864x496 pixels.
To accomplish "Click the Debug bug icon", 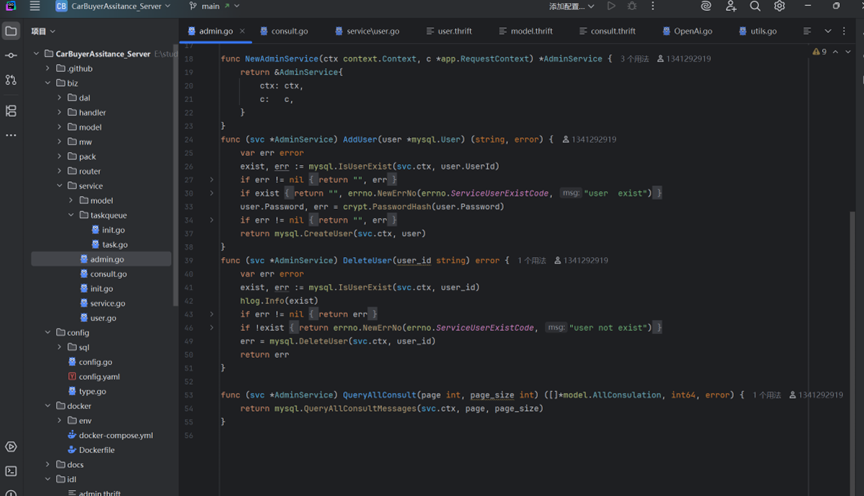I will pyautogui.click(x=632, y=6).
